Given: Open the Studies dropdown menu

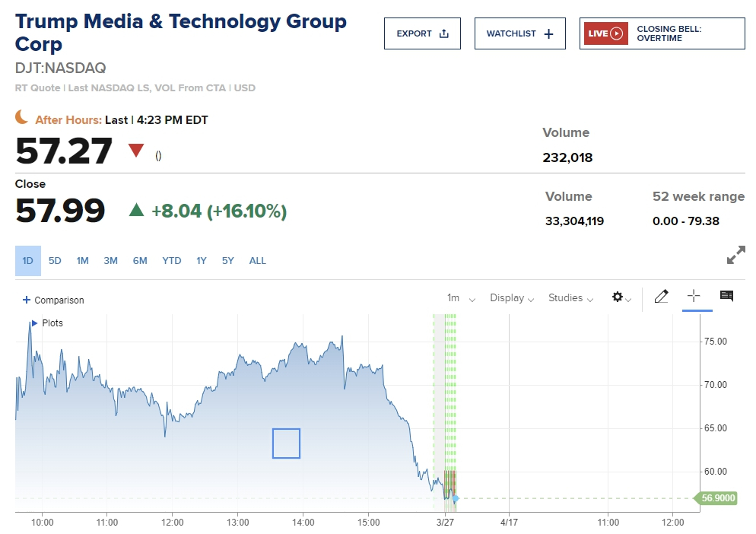Looking at the screenshot, I should click(x=570, y=298).
